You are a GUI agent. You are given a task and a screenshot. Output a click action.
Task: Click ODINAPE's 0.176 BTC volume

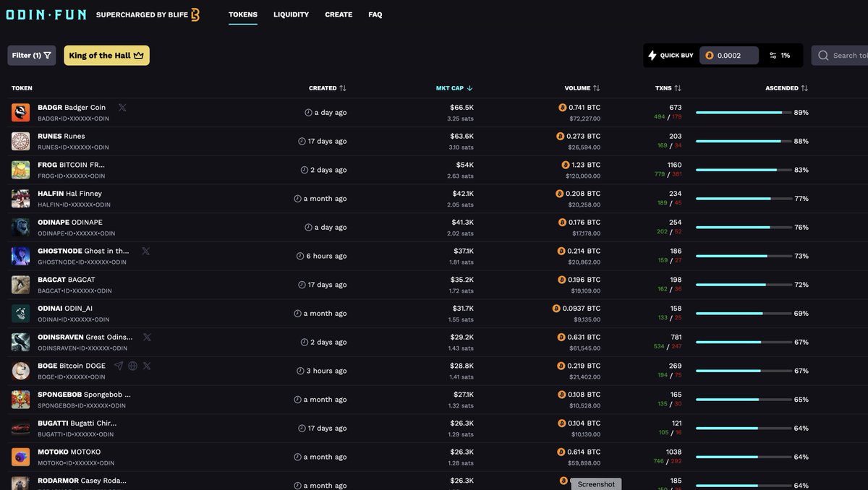579,222
